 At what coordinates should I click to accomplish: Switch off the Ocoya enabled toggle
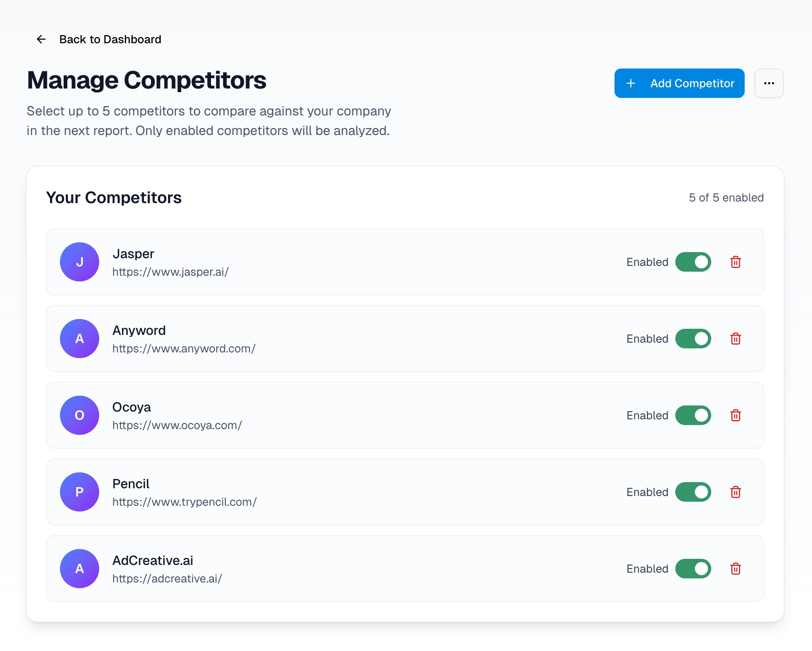coord(693,415)
